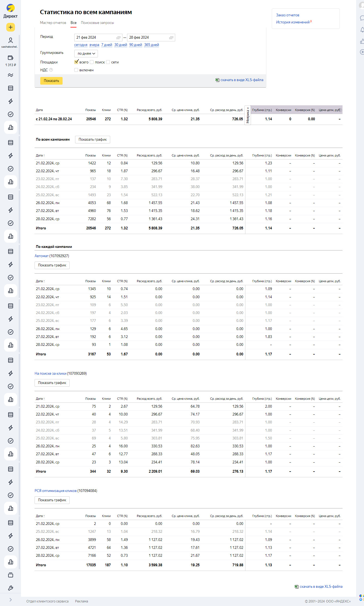The height and width of the screenshot is (606, 364).
Task: Expand the left sidebar with the chevron
Action: [10, 600]
